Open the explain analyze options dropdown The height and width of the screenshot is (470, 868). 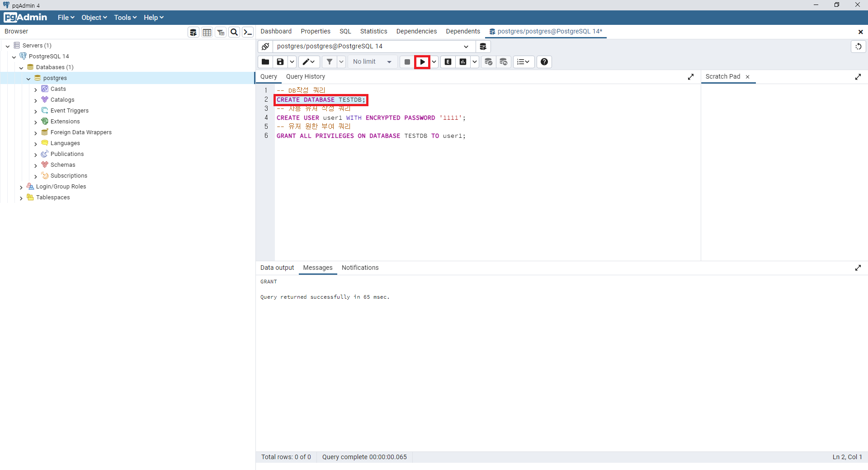pos(475,62)
